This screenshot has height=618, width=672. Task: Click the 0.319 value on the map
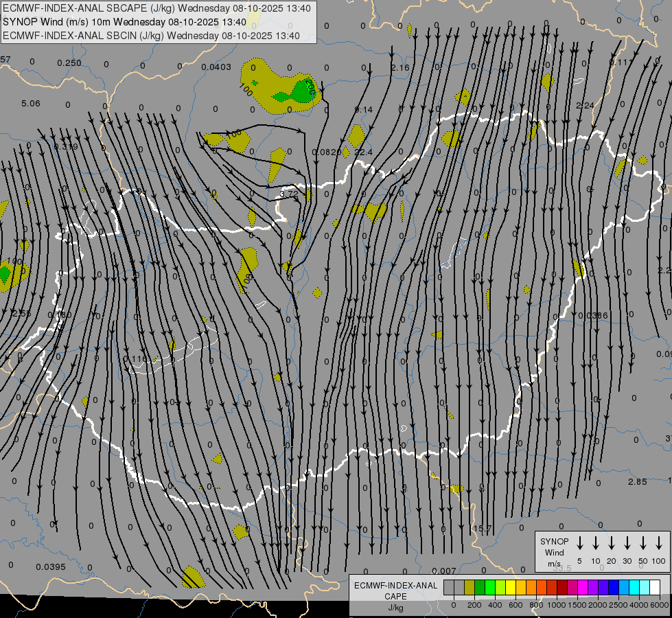click(66, 147)
